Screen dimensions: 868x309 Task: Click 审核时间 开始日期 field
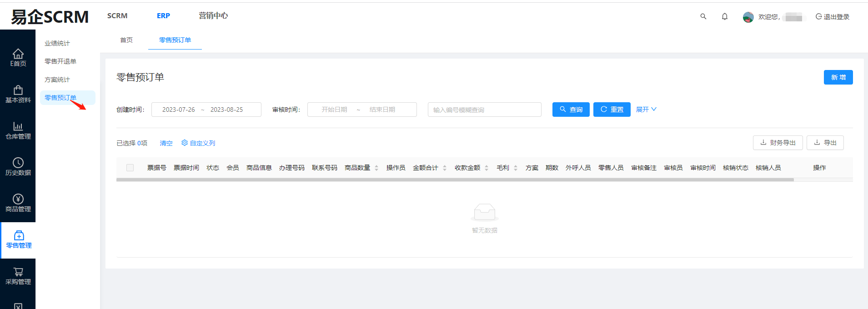pyautogui.click(x=334, y=110)
